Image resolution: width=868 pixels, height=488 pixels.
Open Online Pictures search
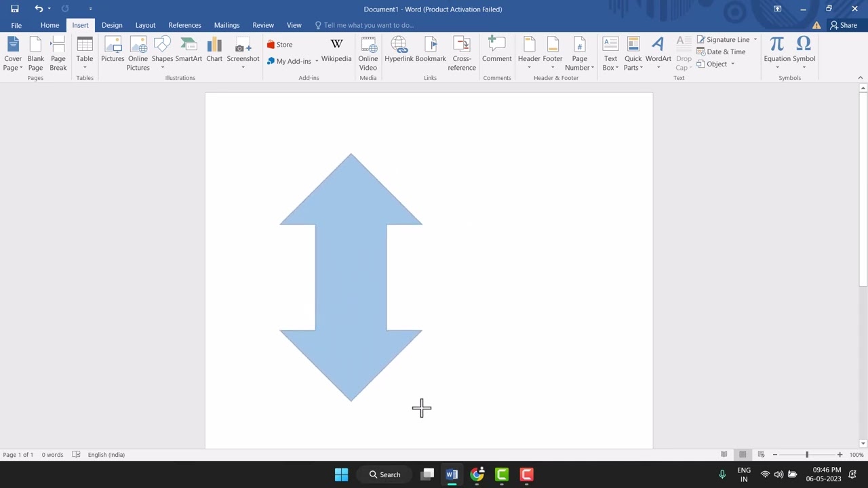coord(138,54)
